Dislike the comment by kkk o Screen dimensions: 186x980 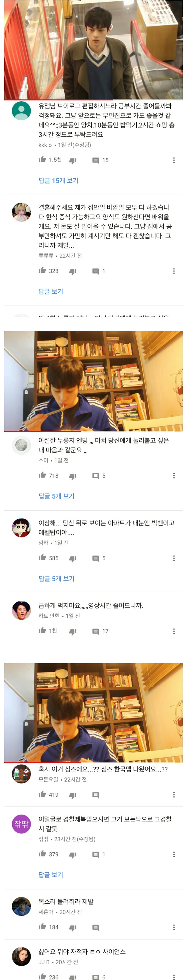[x=73, y=161]
